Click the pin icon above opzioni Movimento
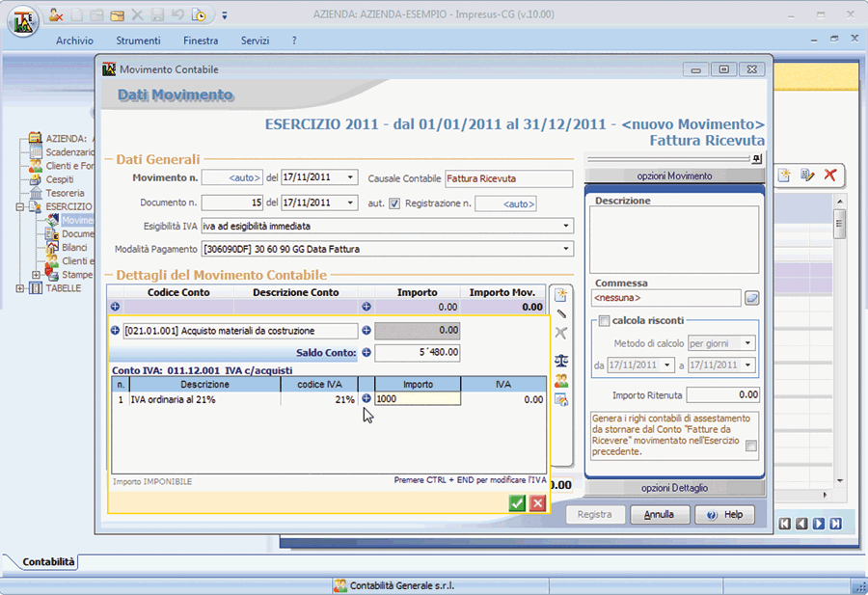 pos(757,159)
